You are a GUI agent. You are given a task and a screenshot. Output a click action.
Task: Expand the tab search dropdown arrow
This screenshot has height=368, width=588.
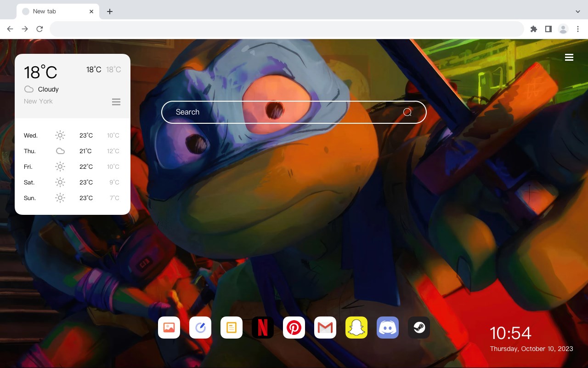click(x=578, y=11)
